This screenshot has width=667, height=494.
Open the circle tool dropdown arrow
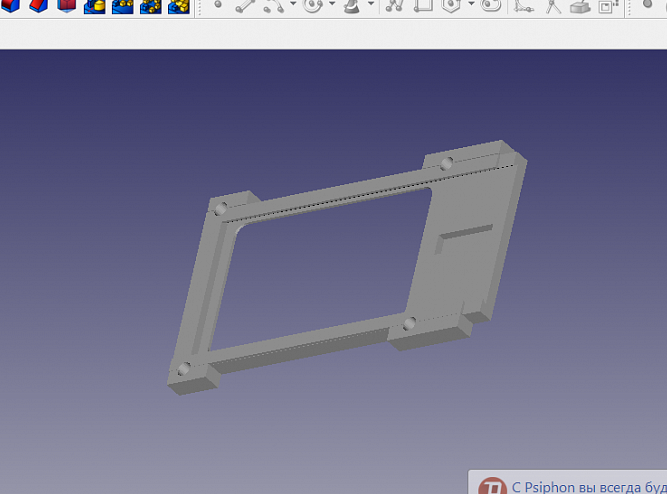pyautogui.click(x=331, y=5)
